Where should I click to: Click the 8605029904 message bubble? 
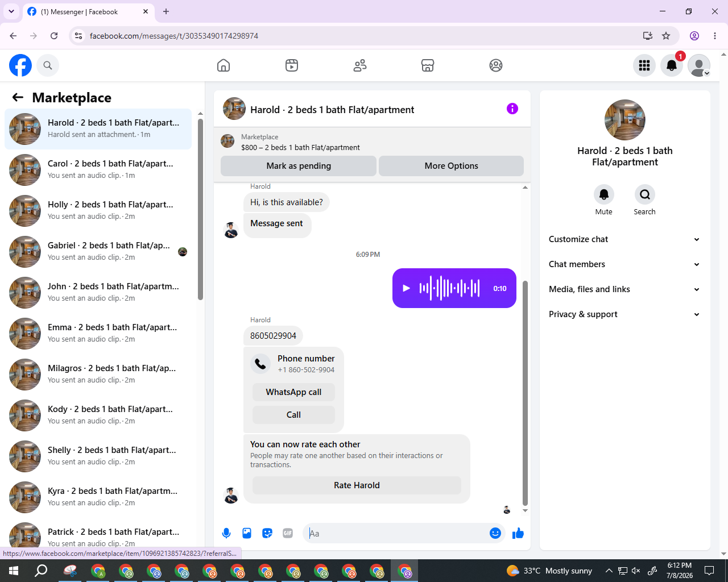click(x=273, y=336)
